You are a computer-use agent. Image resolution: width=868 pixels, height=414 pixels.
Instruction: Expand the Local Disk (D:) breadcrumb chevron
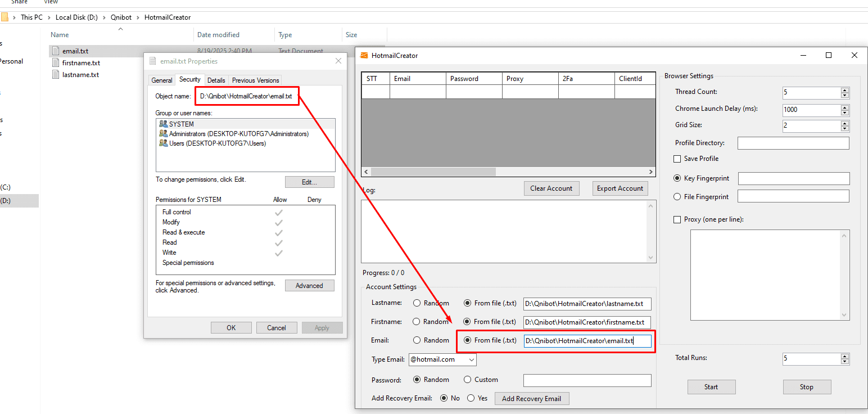click(x=103, y=17)
